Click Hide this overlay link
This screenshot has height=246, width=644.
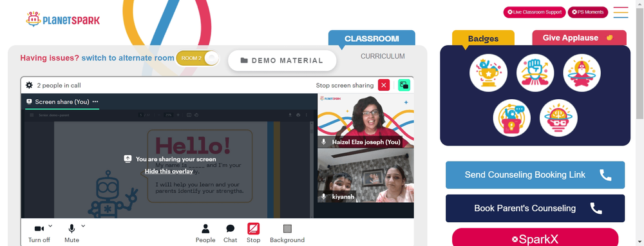(x=169, y=171)
